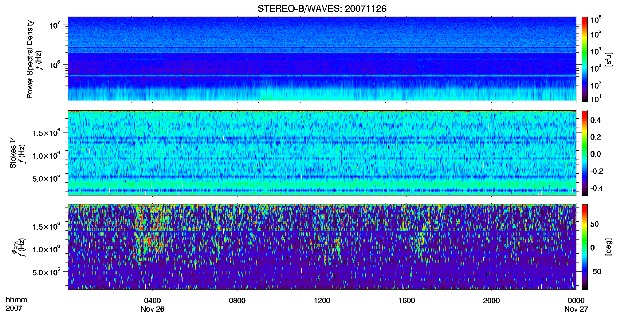
Task: Click the 0800 time tick label
Action: coord(237,301)
